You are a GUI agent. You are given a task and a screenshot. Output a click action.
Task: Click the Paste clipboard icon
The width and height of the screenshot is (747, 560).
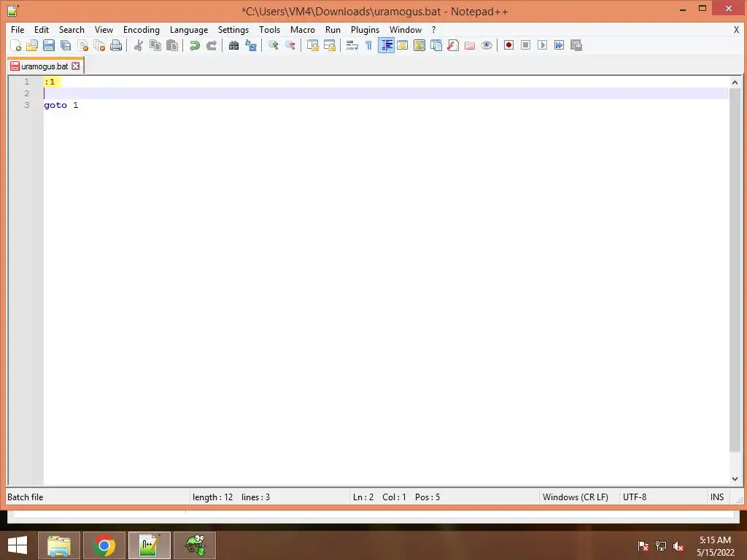pos(172,45)
